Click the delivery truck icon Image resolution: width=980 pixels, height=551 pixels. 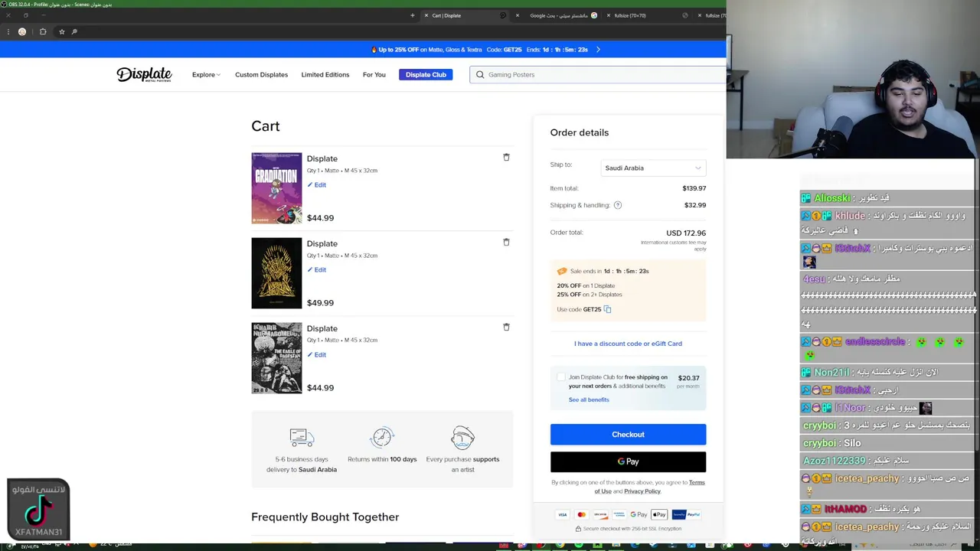[302, 438]
